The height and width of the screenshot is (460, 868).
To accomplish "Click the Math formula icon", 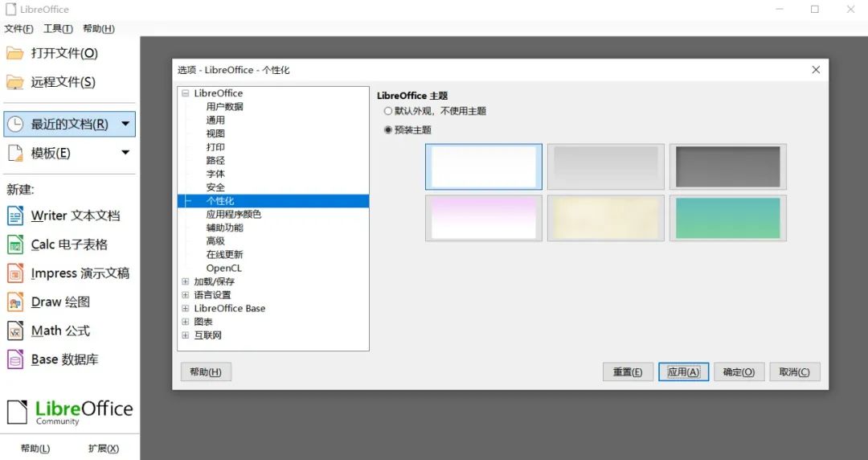I will [x=15, y=331].
